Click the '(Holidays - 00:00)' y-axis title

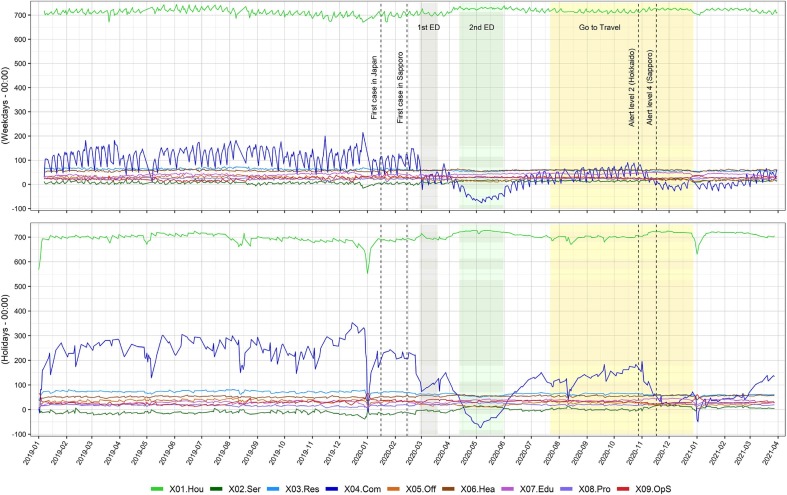(5, 328)
